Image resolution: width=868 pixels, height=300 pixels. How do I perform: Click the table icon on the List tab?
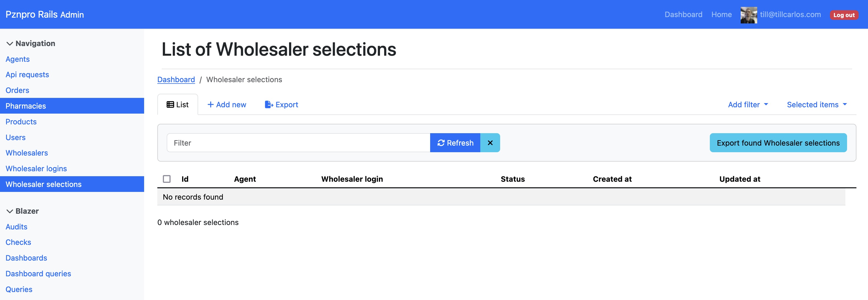point(170,105)
